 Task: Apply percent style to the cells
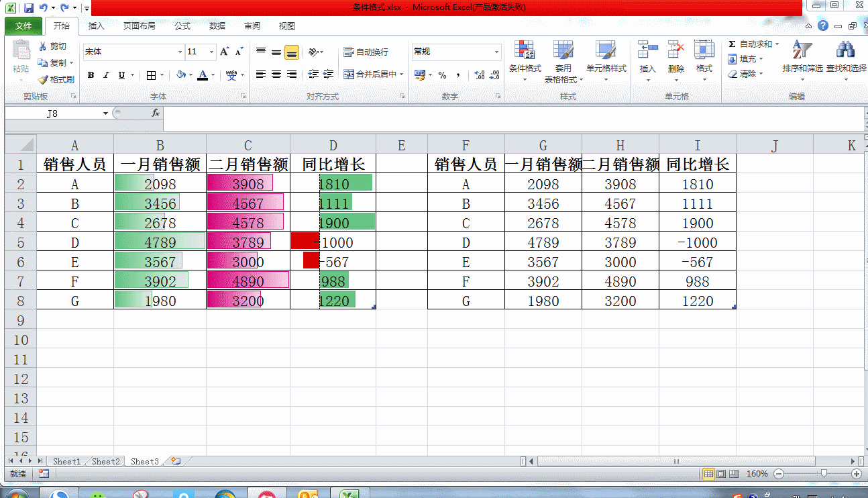(443, 75)
